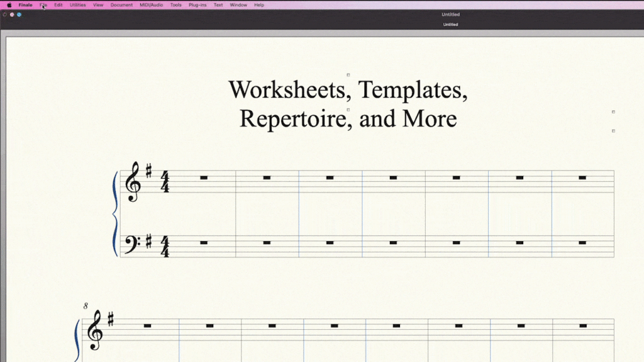
Task: Open the File menu
Action: tap(43, 5)
